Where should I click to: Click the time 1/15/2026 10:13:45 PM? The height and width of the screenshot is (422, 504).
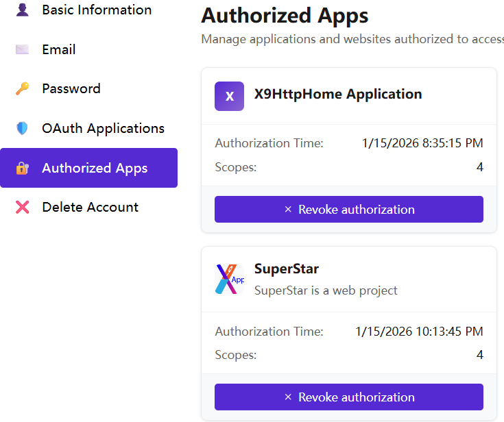pyautogui.click(x=419, y=332)
